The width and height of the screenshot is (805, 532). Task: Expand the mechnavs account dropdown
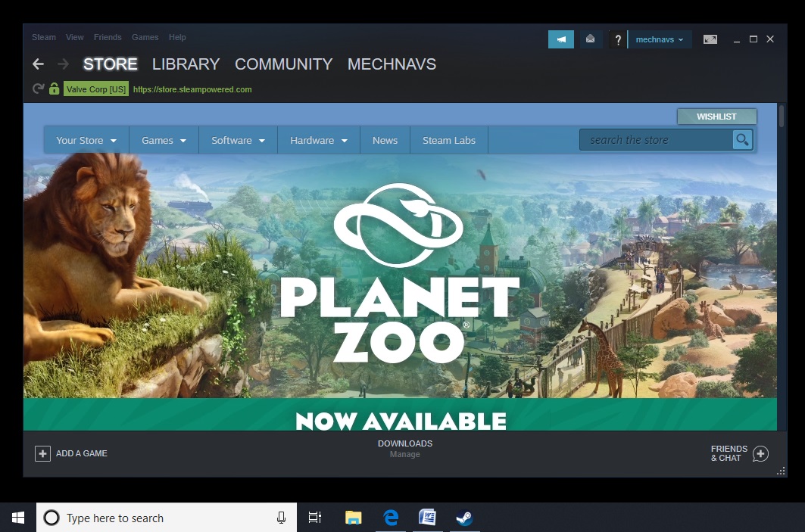click(x=660, y=39)
